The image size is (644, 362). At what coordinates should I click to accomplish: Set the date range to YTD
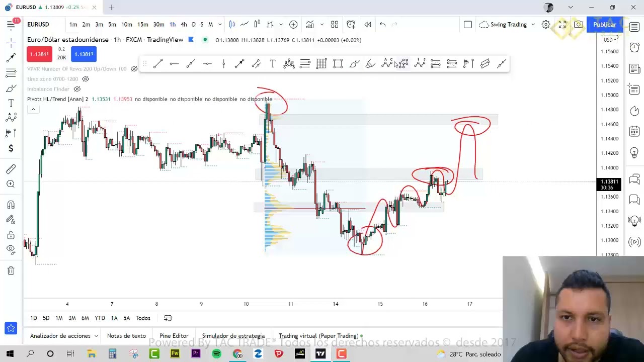[x=100, y=318]
